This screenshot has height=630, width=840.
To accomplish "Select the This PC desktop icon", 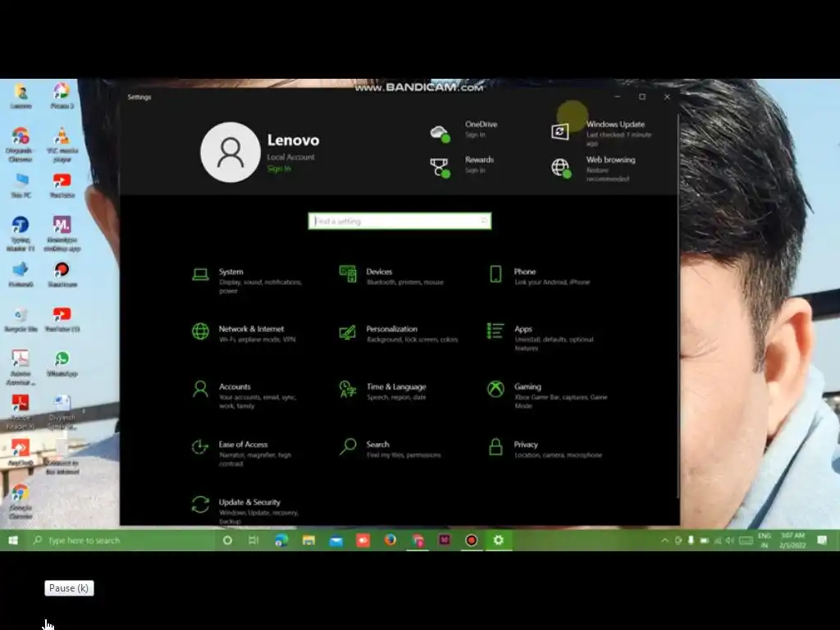I will [21, 186].
